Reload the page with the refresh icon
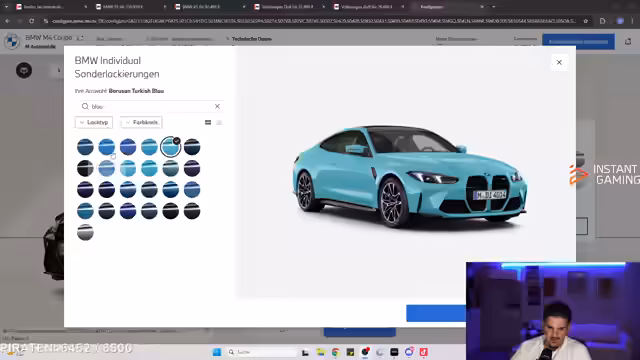The image size is (640, 360). click(31, 21)
